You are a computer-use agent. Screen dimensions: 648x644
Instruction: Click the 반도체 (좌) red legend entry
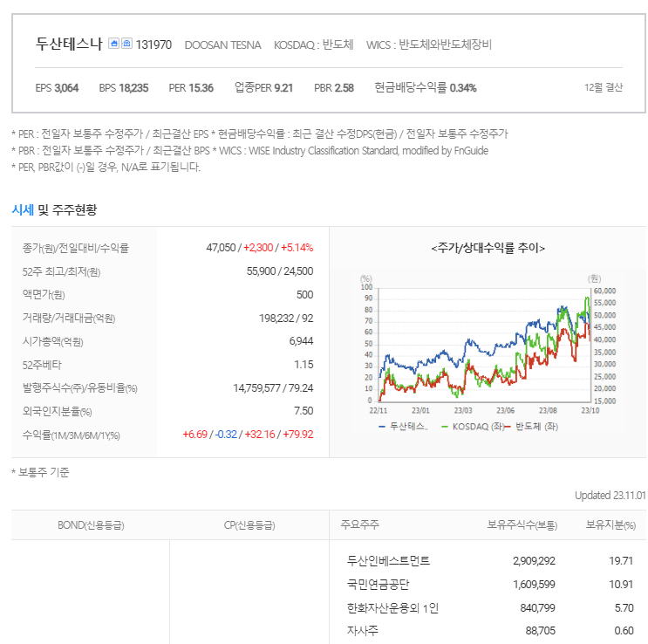pos(531,427)
